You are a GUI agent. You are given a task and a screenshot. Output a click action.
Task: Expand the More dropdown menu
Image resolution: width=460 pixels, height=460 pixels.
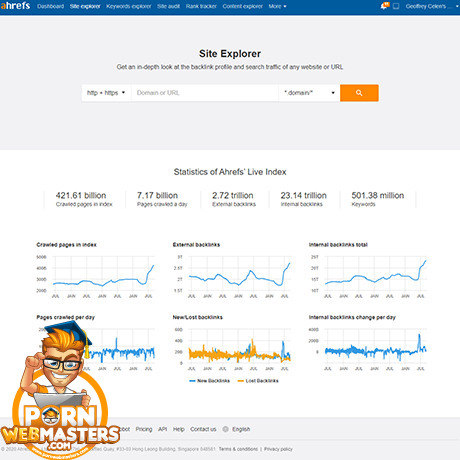click(277, 6)
